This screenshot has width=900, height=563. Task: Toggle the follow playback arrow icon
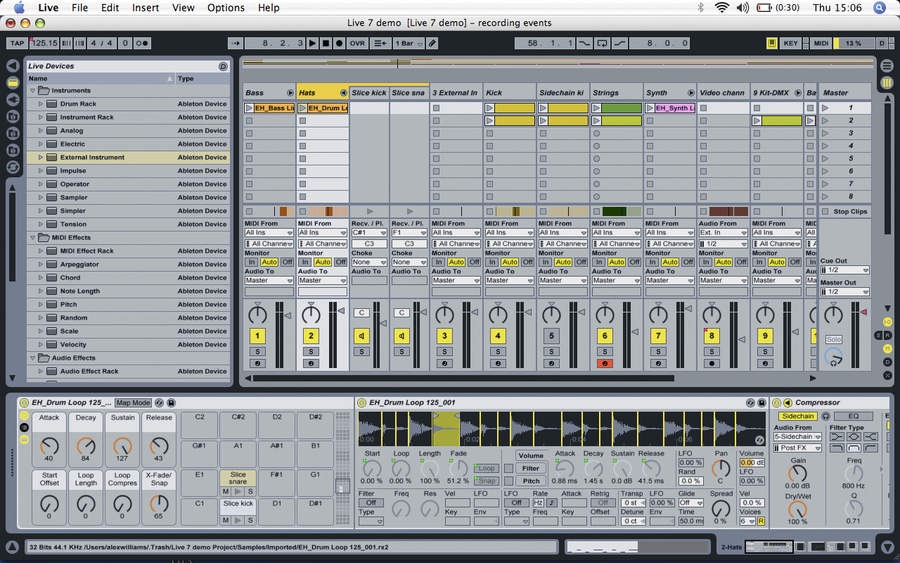pos(235,43)
